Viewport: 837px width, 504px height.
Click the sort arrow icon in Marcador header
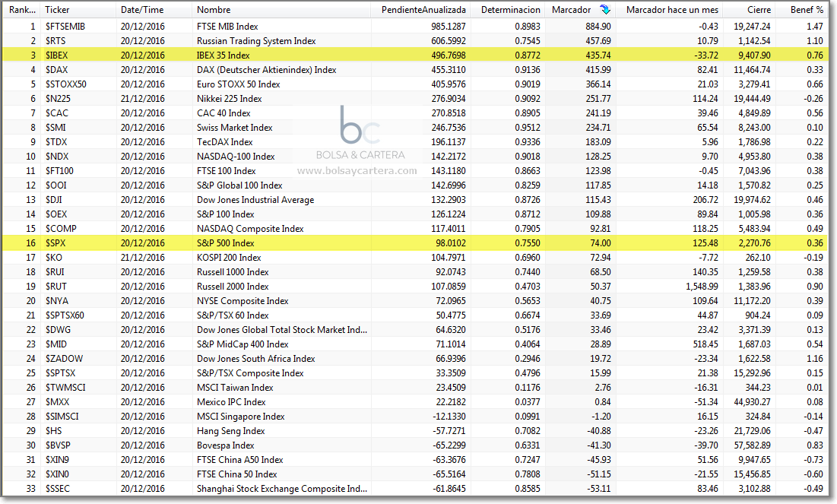tap(605, 10)
